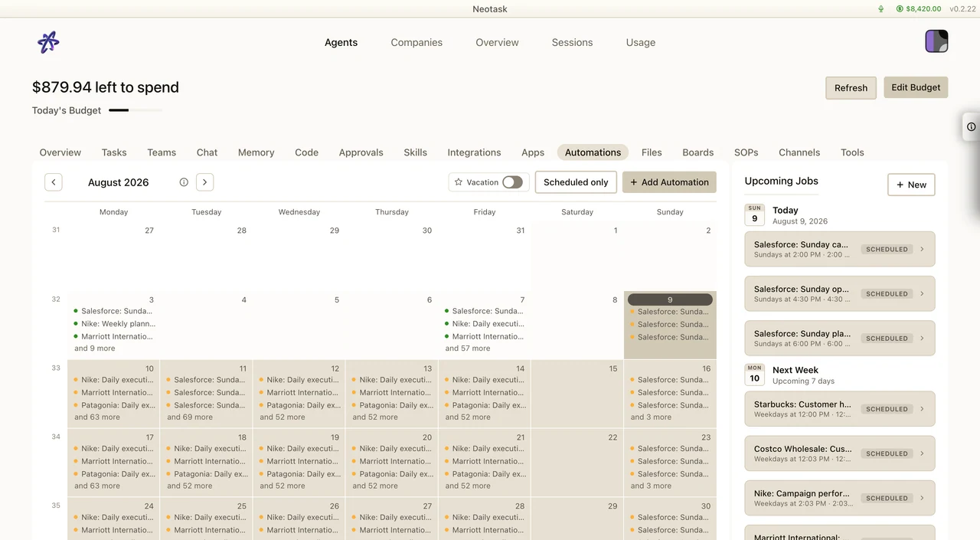Switch to the Memory tab
The height and width of the screenshot is (540, 980).
(256, 152)
